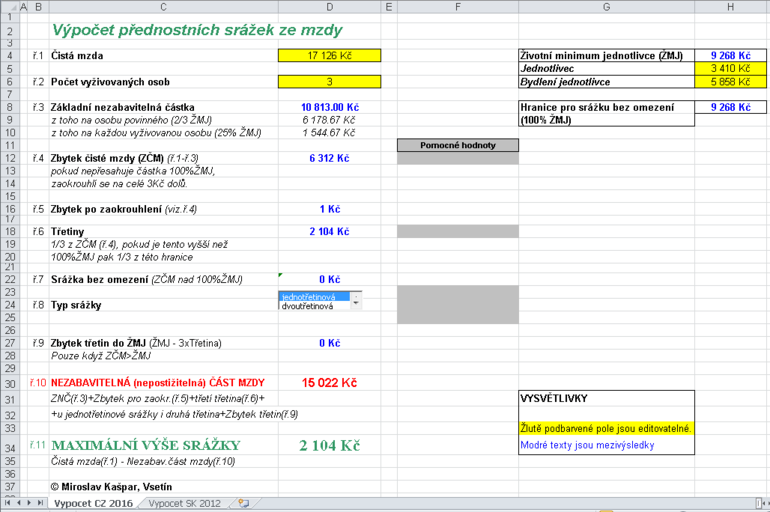Image resolution: width=770 pixels, height=512 pixels.
Task: Click the Srážka bez omezení value 0 Kč
Action: click(x=330, y=279)
